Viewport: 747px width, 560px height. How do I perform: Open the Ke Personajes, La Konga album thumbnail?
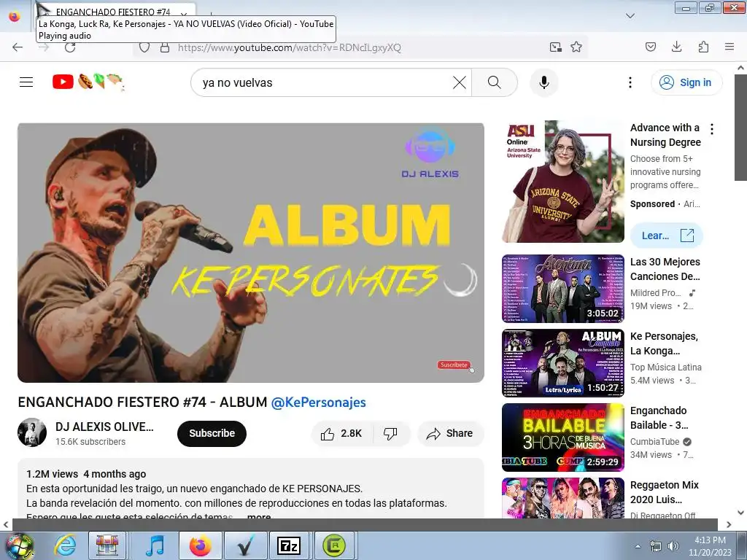(x=563, y=363)
